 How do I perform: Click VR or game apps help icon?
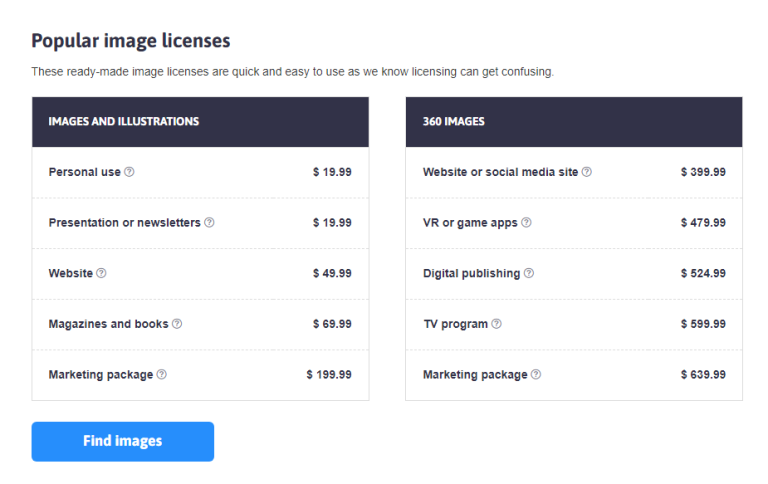point(526,223)
